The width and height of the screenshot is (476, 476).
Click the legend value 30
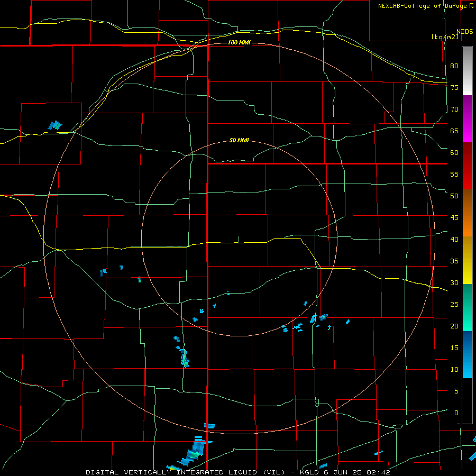click(454, 283)
